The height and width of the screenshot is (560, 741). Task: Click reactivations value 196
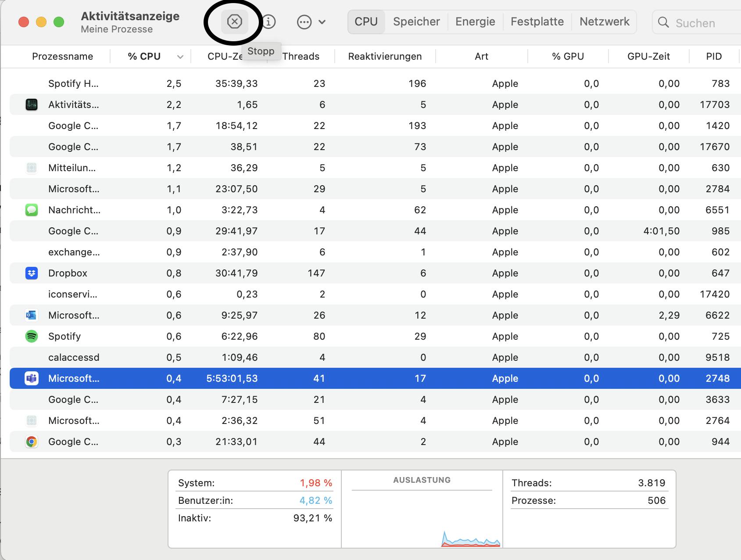click(x=417, y=83)
